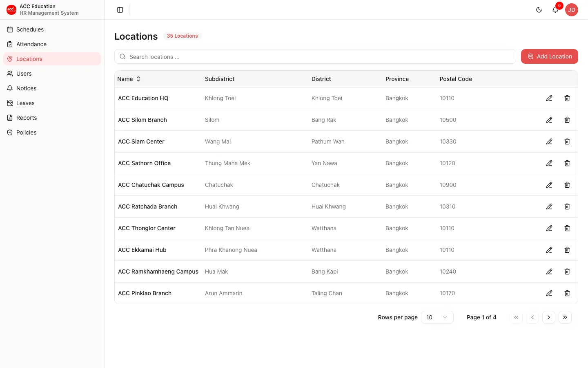Click the Yan Nawa district cell
588x368 pixels.
pos(324,163)
